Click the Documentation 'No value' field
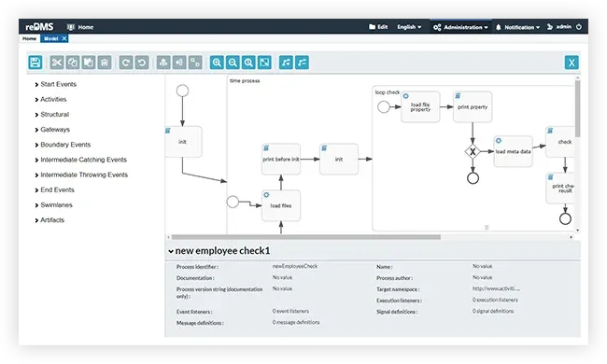The width and height of the screenshot is (607, 364). 282,277
